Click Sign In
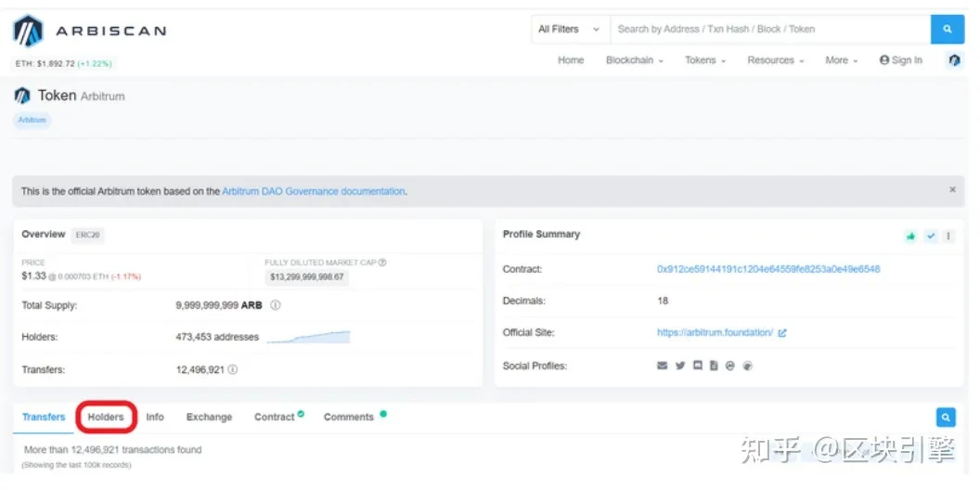The height and width of the screenshot is (490, 980). (900, 60)
